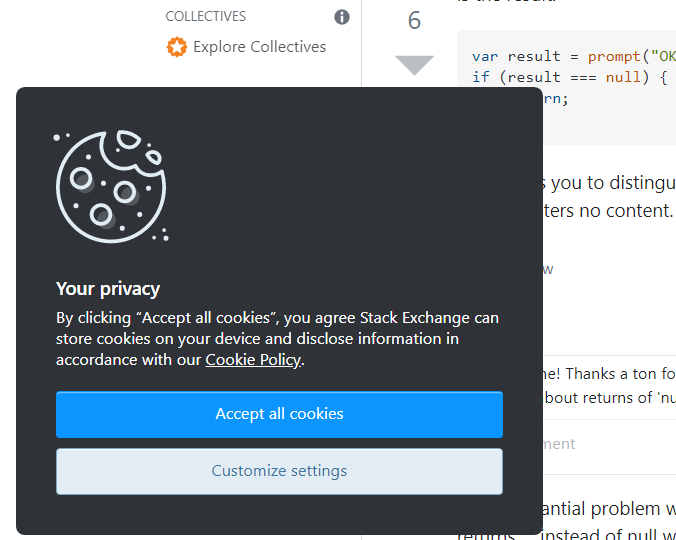This screenshot has height=540, width=676.
Task: Click the Thanks a ton comment text
Action: 609,374
